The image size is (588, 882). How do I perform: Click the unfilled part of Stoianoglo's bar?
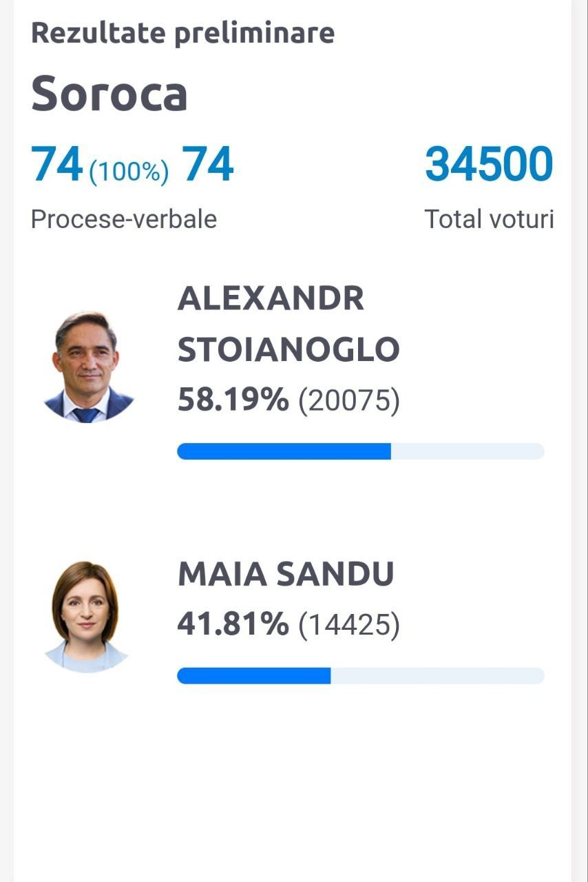(x=468, y=451)
